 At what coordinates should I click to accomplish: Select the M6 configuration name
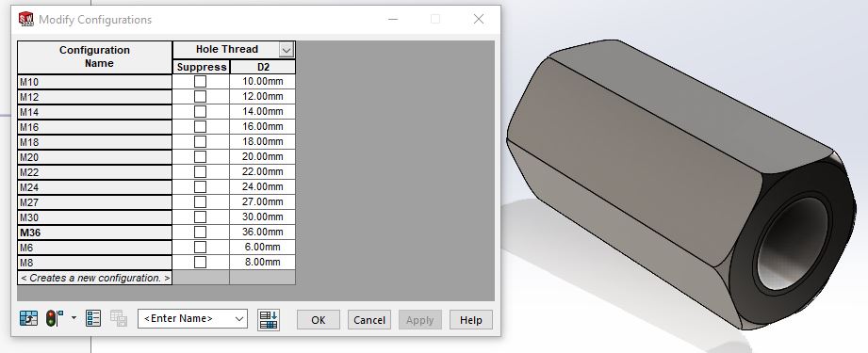coord(94,248)
